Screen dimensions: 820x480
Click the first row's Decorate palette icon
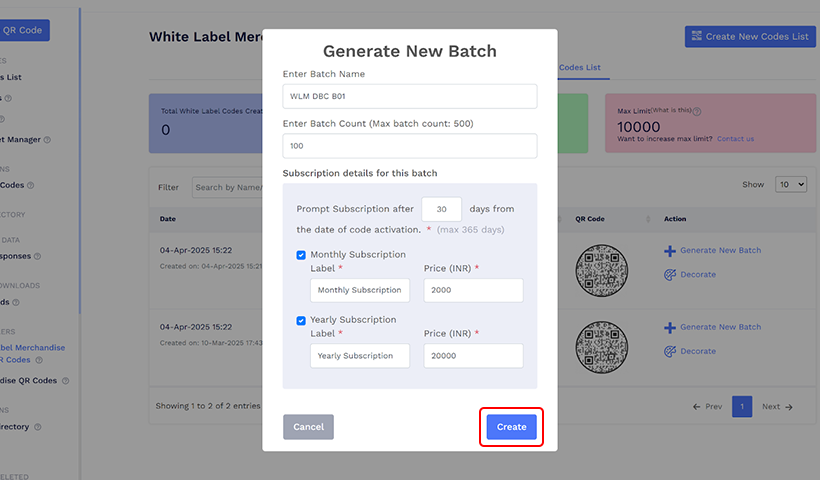pos(670,274)
